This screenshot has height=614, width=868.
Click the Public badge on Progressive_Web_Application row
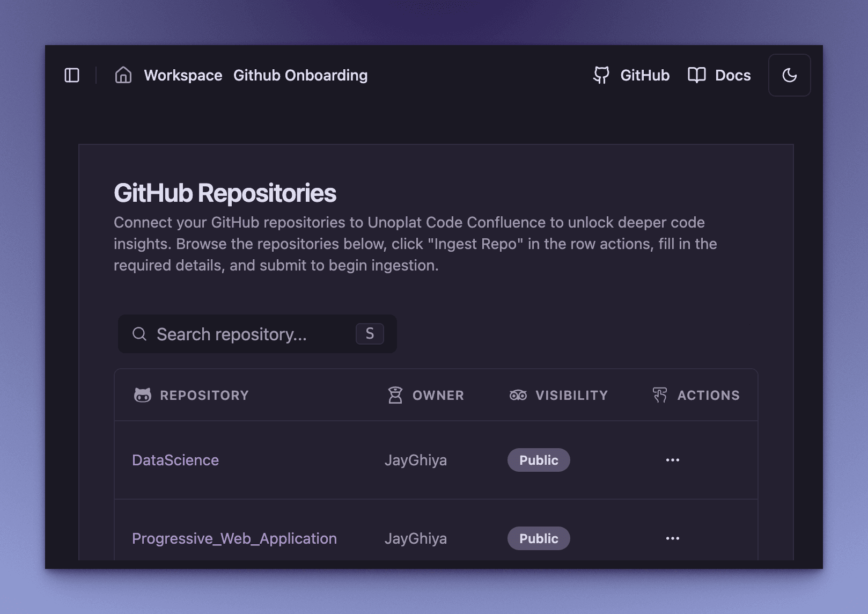539,538
